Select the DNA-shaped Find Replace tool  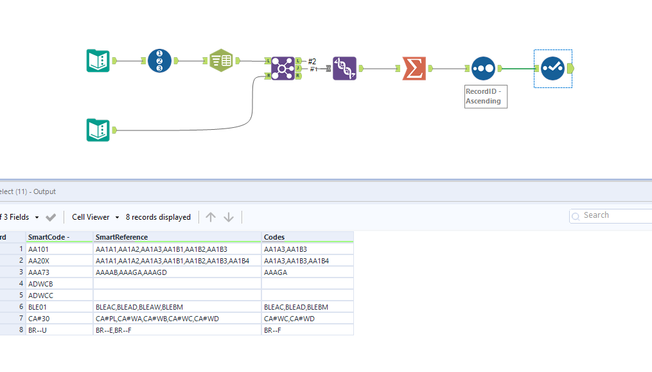pos(344,68)
